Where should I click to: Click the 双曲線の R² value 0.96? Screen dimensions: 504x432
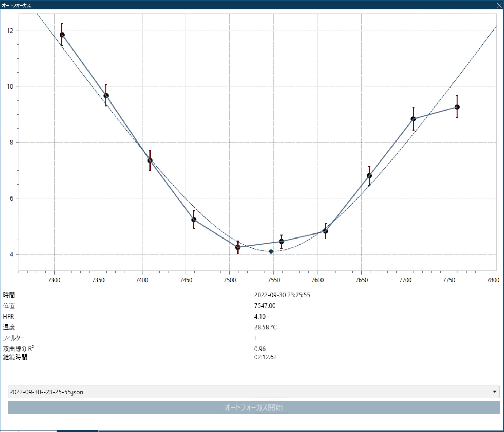click(x=260, y=349)
